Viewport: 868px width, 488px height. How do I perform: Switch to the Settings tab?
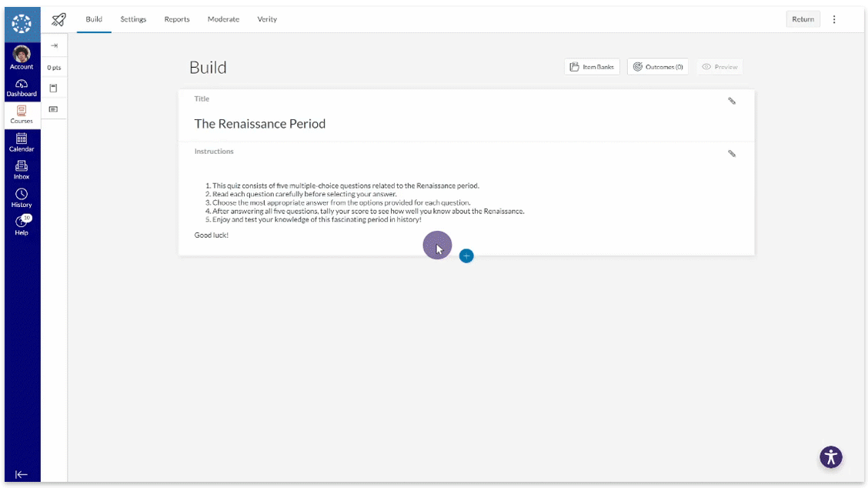(x=133, y=19)
